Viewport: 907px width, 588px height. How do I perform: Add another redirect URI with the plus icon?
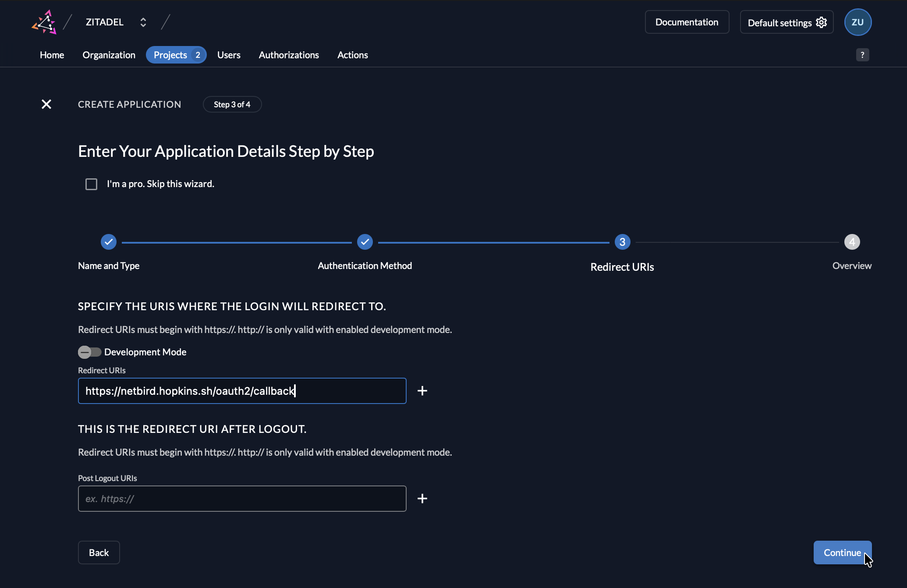pos(422,390)
